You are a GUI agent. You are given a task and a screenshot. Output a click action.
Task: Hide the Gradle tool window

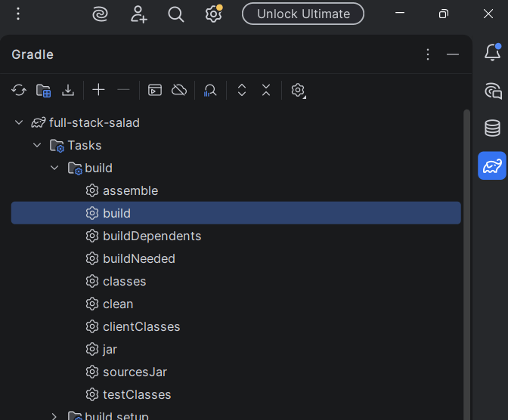point(453,54)
